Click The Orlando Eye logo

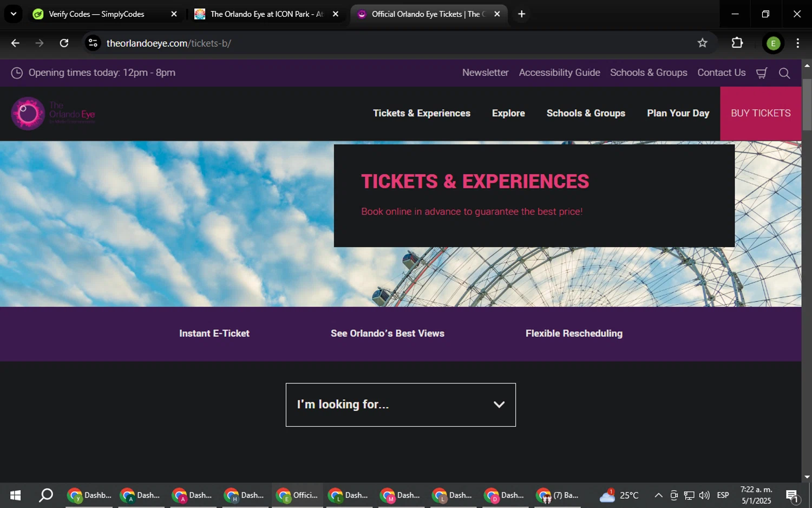(53, 113)
